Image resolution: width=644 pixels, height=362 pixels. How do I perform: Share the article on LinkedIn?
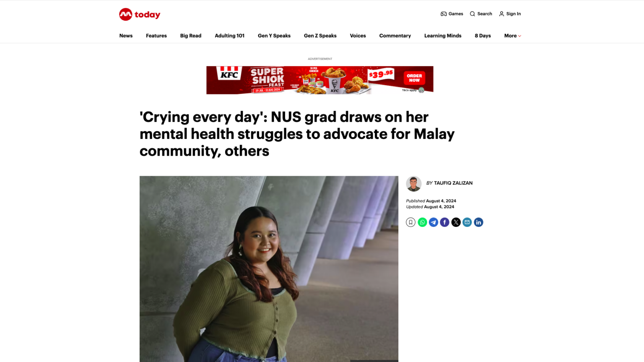tap(478, 222)
